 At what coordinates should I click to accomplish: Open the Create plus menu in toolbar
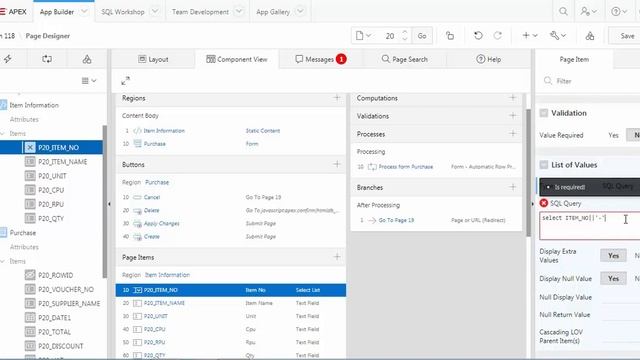pyautogui.click(x=530, y=36)
